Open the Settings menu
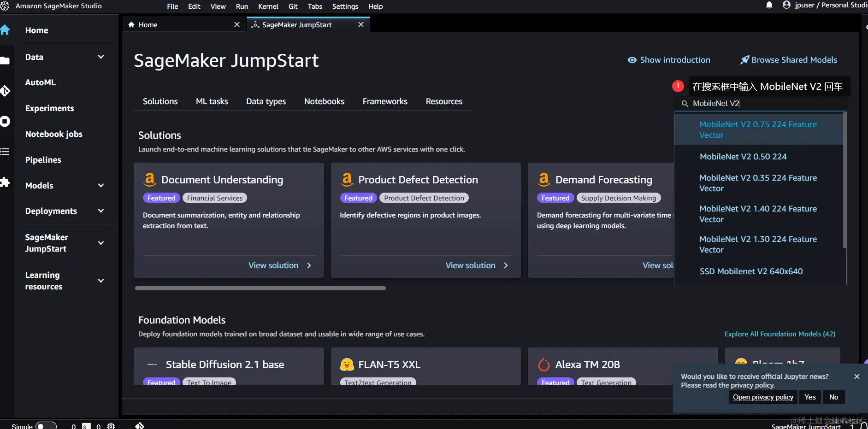Image resolution: width=868 pixels, height=429 pixels. pyautogui.click(x=345, y=6)
